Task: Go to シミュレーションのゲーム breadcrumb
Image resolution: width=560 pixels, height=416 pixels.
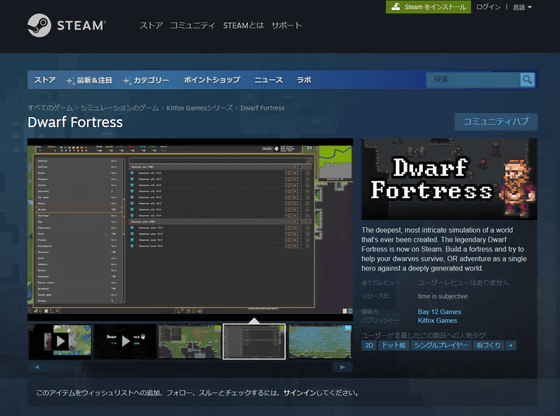Action: [119, 108]
